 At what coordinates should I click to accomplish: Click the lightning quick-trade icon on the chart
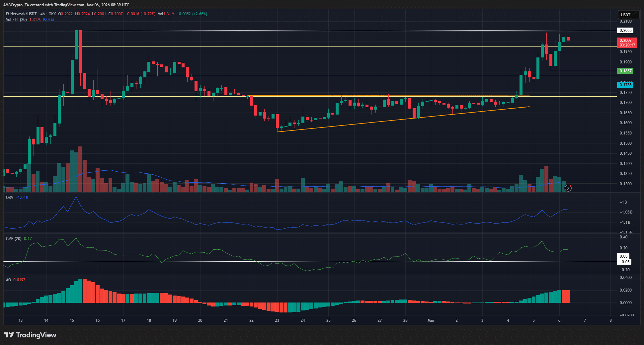[568, 188]
